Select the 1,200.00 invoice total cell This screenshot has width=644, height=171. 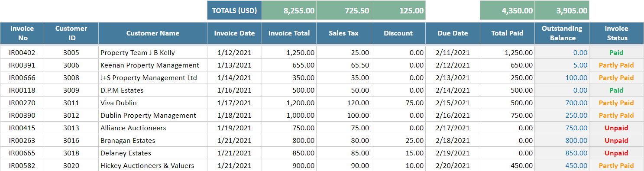(289, 103)
